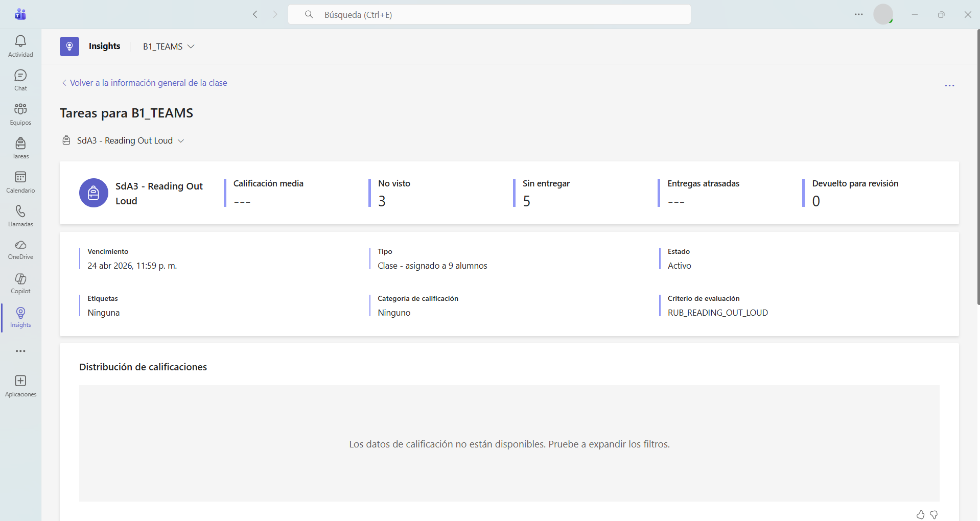This screenshot has width=980, height=521.
Task: Give thumbs up feedback
Action: pos(920,515)
